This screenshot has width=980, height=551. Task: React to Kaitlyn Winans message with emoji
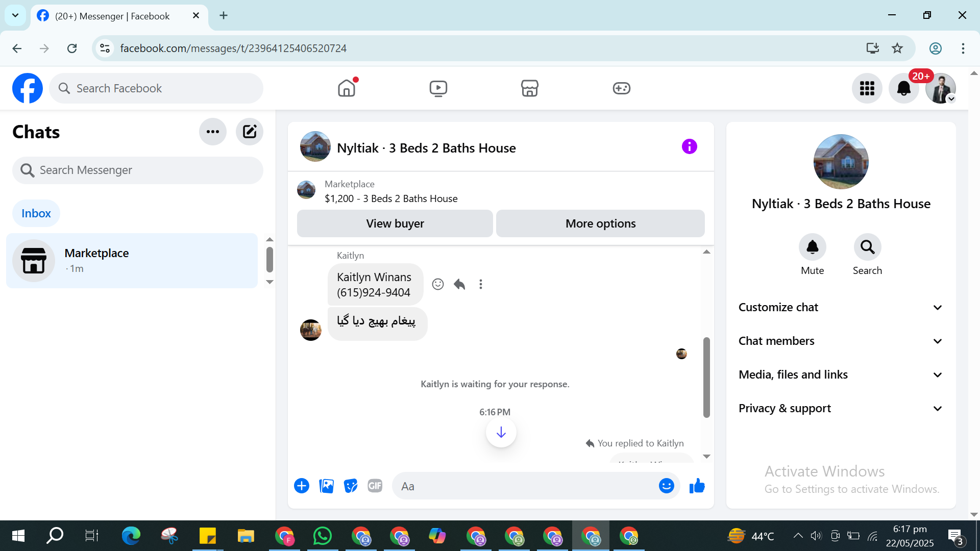click(438, 284)
